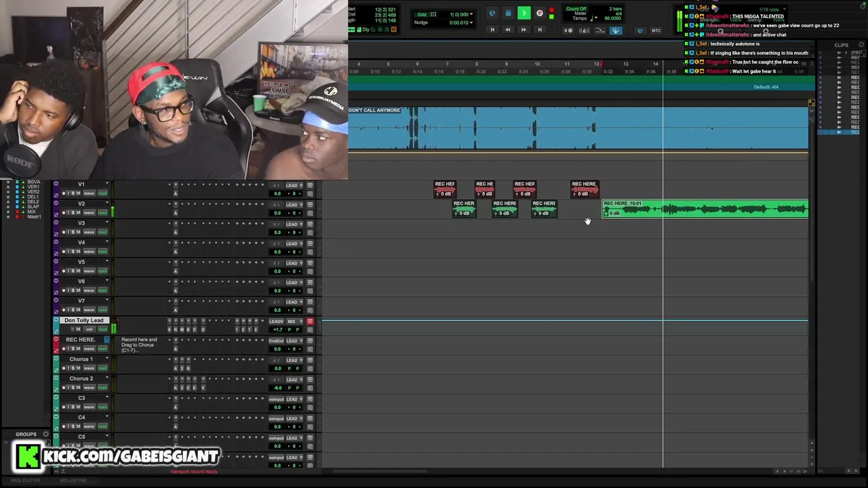Image resolution: width=868 pixels, height=488 pixels.
Task: Click the Dly delay compensation indicator
Action: pyautogui.click(x=366, y=29)
